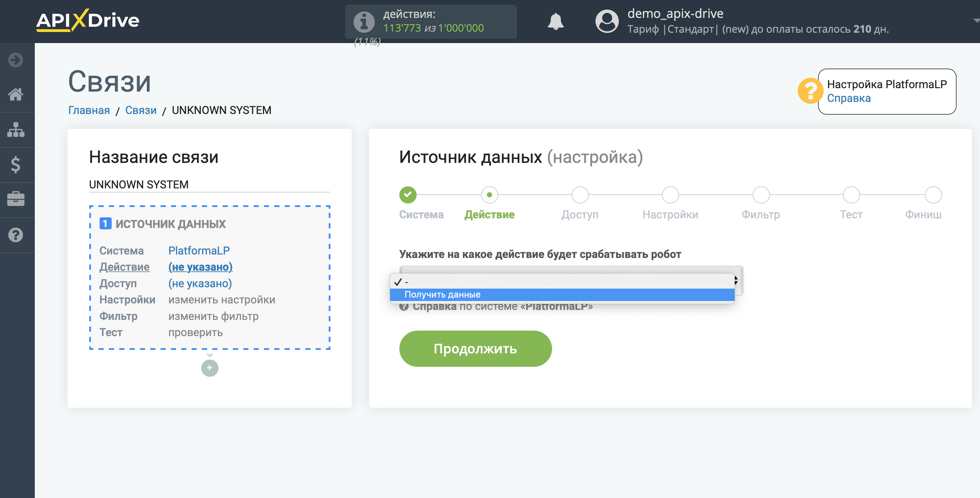Open notifications bell
Screen dimensions: 980x498
[x=555, y=21]
